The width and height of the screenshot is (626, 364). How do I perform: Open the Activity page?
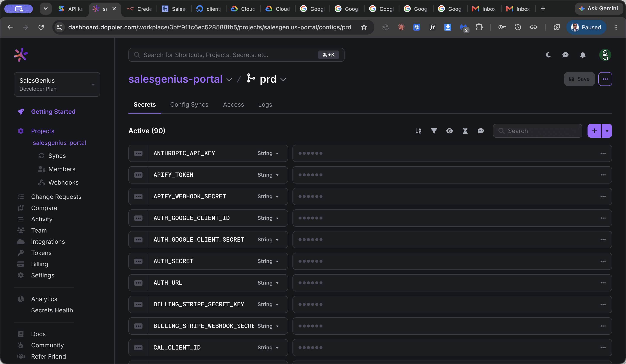tap(42, 219)
